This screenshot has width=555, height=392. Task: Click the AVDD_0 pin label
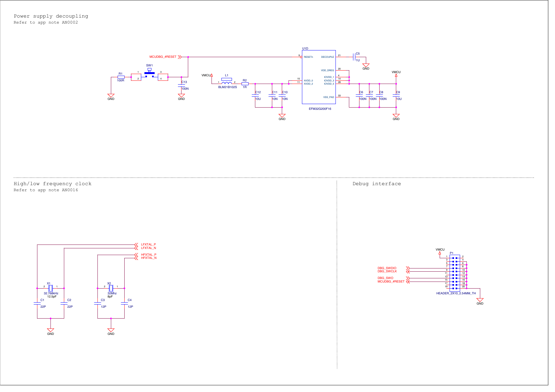point(308,80)
